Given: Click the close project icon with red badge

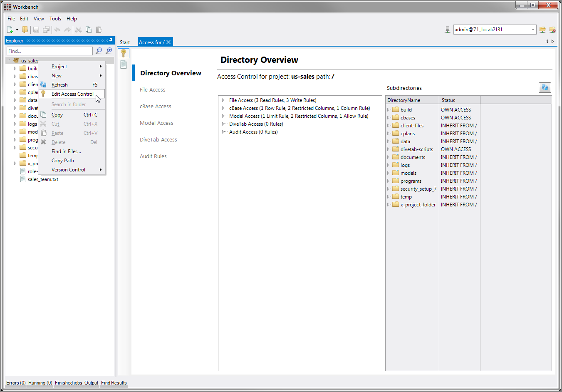Looking at the screenshot, I should 552,30.
